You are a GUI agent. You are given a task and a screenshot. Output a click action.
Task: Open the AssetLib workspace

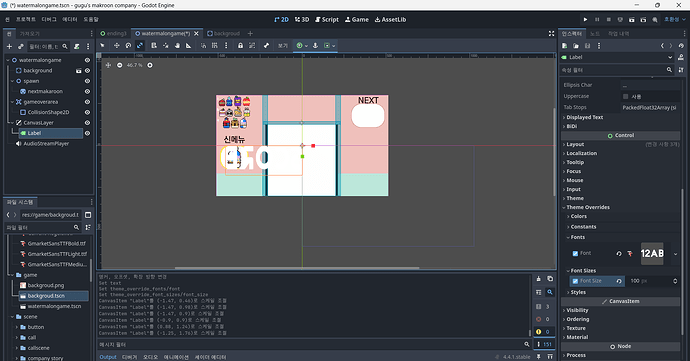click(x=390, y=19)
